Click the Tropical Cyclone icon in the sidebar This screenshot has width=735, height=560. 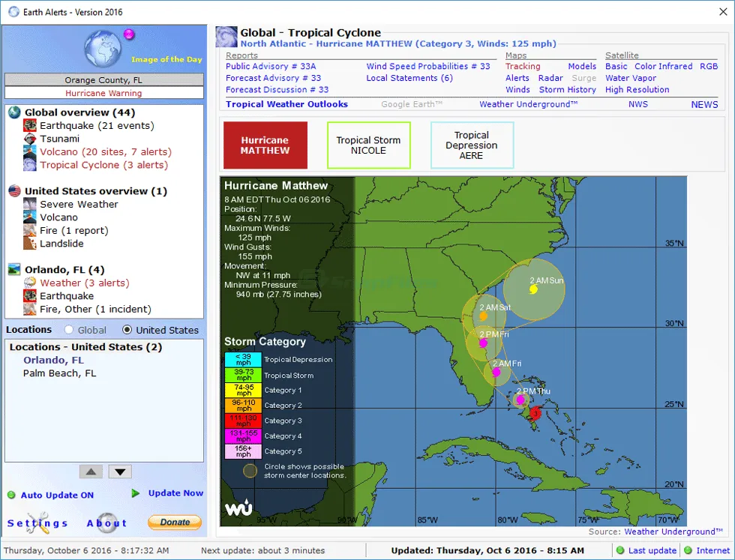tap(29, 165)
